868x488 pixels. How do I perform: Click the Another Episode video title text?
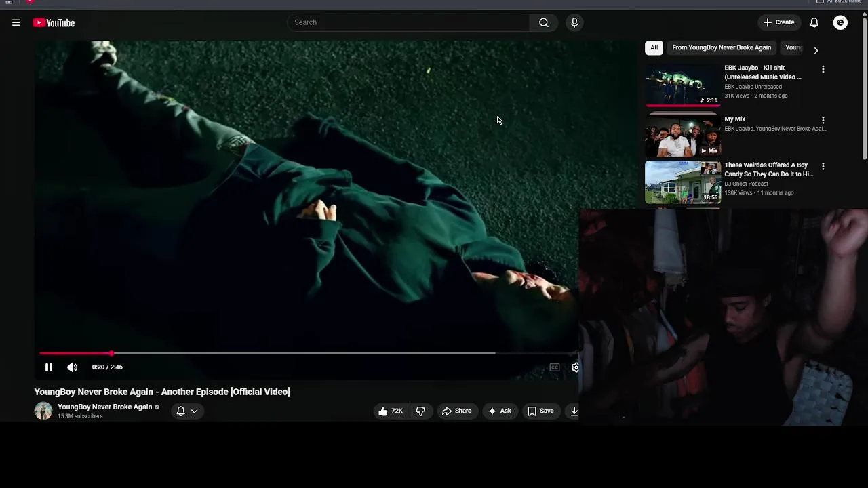coord(162,392)
